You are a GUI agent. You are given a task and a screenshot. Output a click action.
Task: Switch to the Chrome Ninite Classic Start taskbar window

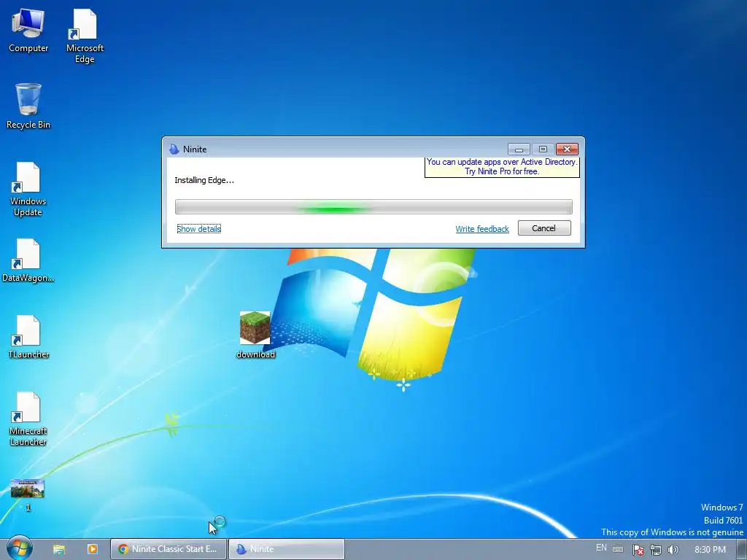[169, 549]
